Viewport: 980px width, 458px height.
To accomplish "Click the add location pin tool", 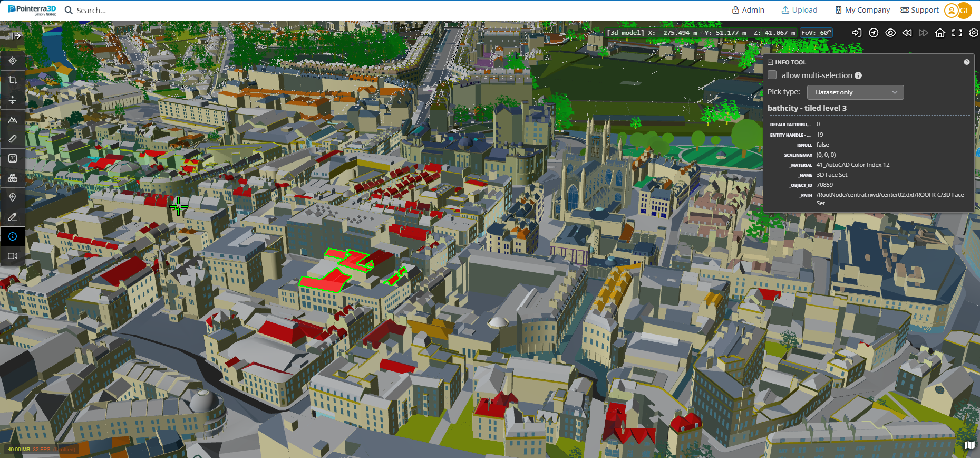I will (13, 197).
